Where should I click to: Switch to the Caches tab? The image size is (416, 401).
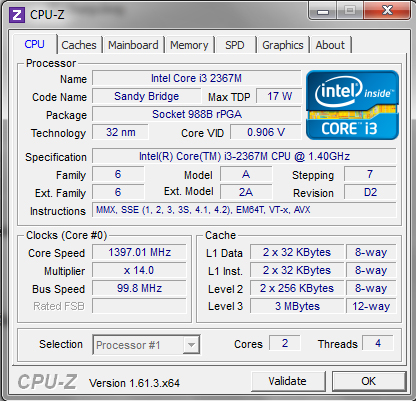point(79,45)
